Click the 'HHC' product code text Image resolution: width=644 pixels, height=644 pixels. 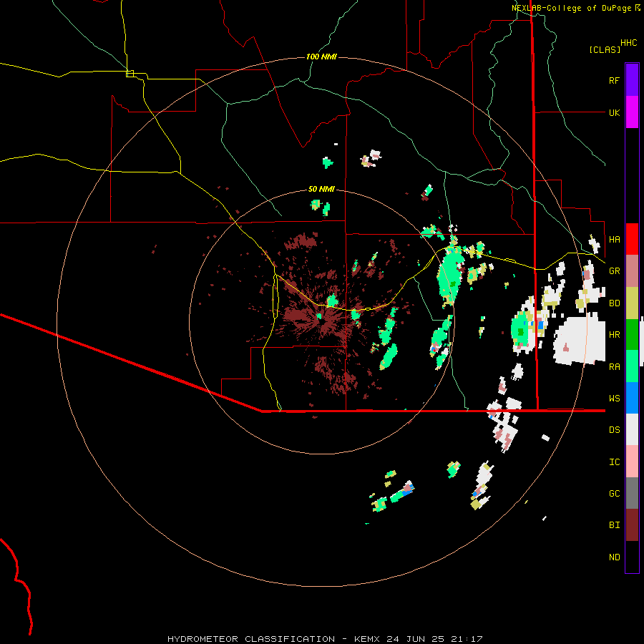click(x=629, y=43)
